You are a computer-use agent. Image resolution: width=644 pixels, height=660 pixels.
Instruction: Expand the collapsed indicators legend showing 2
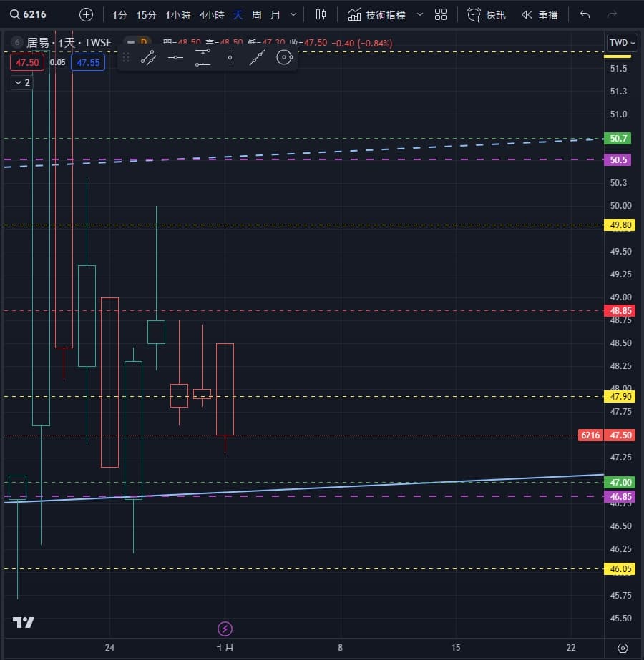[22, 82]
